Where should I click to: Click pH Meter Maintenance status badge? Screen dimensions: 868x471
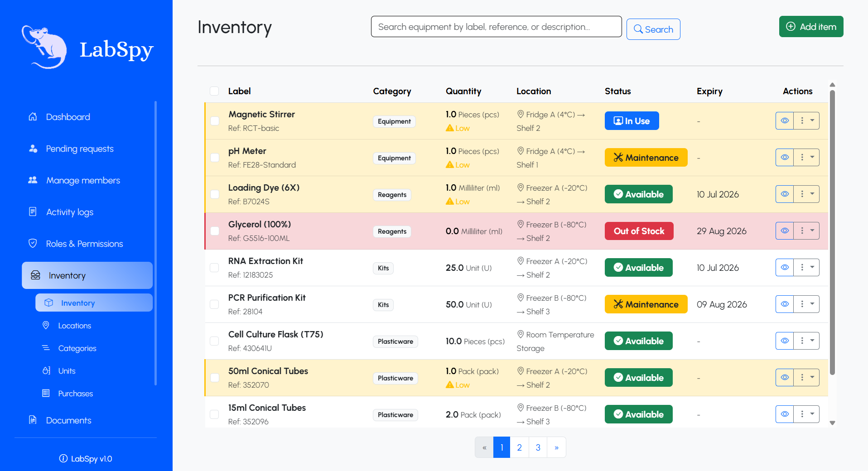pos(646,158)
